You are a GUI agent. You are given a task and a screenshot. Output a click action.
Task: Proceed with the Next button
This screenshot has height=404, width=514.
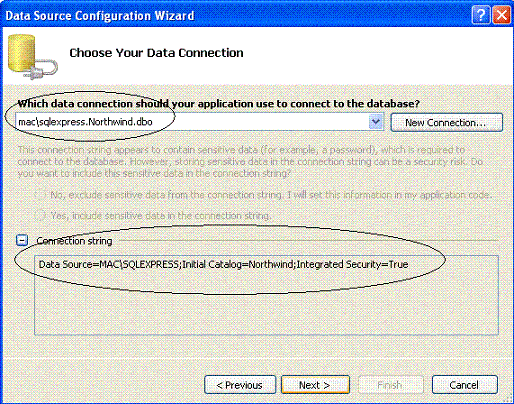pyautogui.click(x=315, y=385)
